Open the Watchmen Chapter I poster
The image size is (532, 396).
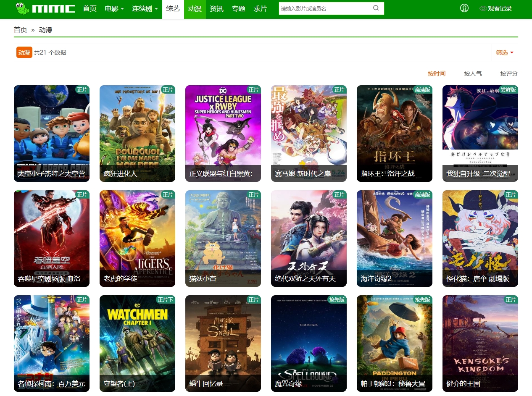pos(137,344)
